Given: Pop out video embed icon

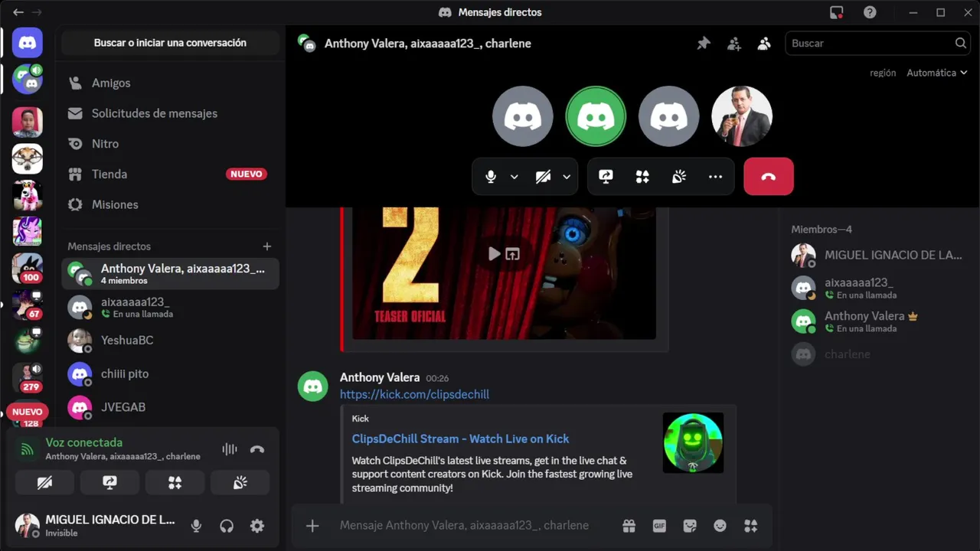Looking at the screenshot, I should click(513, 253).
